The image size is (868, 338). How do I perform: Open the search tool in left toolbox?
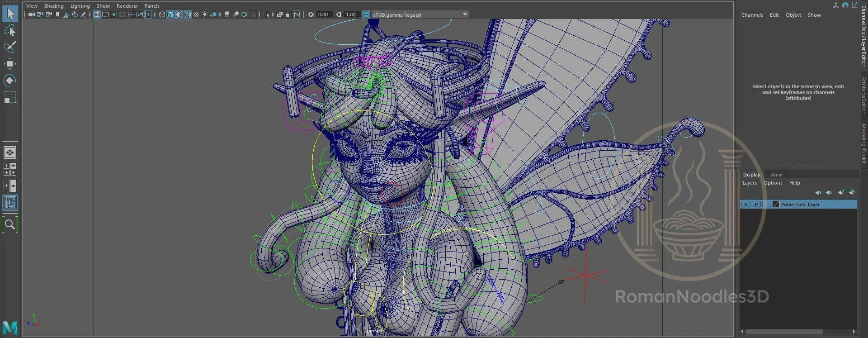(x=10, y=224)
